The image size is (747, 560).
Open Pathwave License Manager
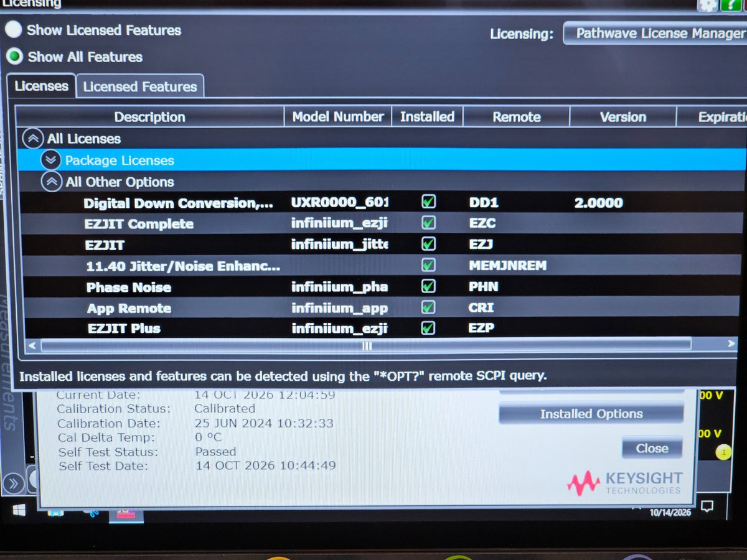[x=655, y=33]
